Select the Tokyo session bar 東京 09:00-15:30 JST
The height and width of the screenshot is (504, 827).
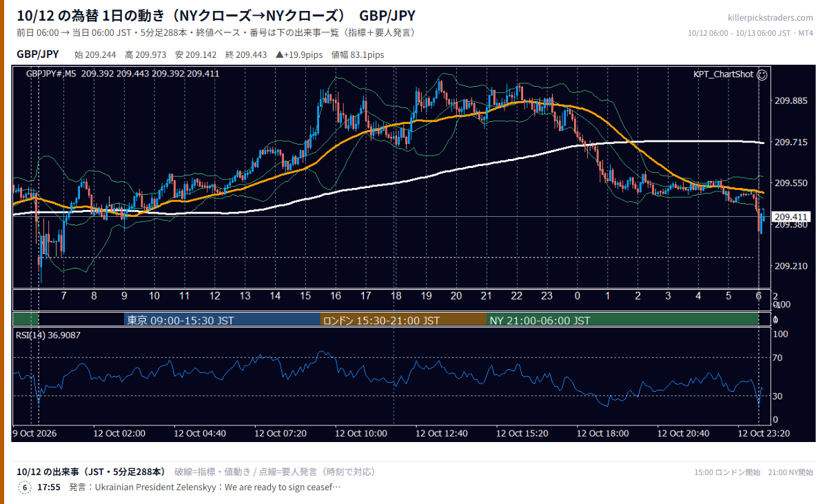pyautogui.click(x=223, y=320)
